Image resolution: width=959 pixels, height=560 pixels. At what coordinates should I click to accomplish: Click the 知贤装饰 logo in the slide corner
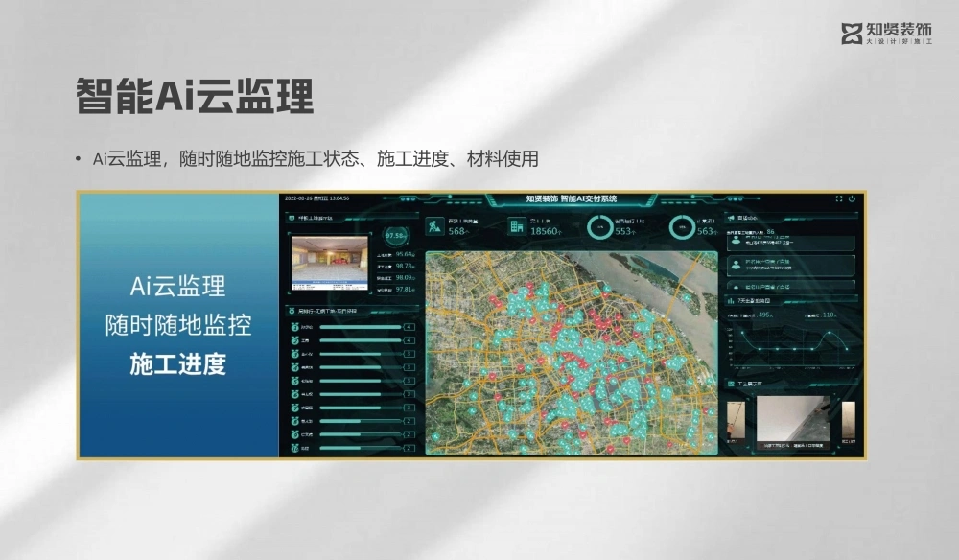(886, 33)
